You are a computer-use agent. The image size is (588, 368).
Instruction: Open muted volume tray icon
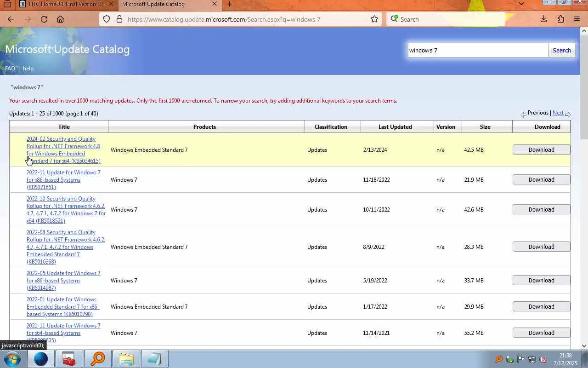[x=543, y=359]
